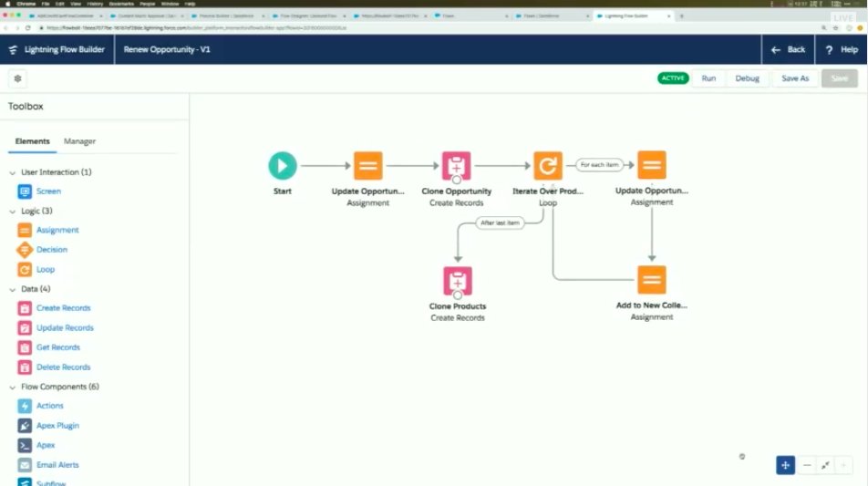This screenshot has width=868, height=486.
Task: Click the Save button
Action: pyautogui.click(x=839, y=78)
